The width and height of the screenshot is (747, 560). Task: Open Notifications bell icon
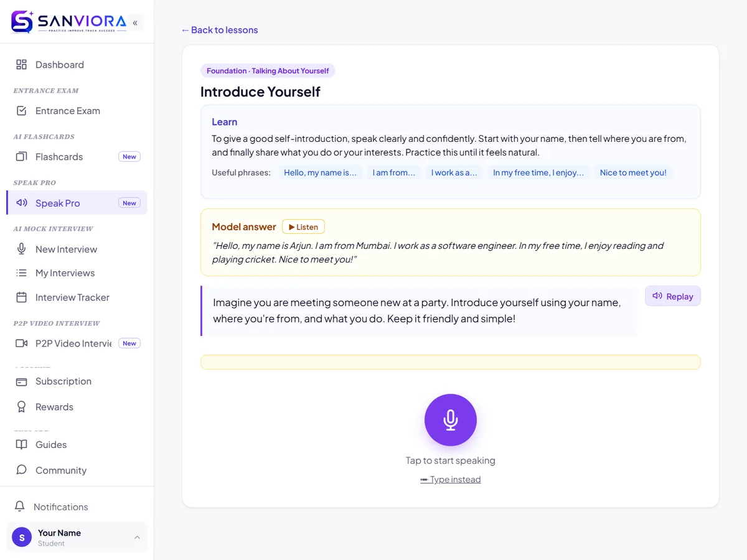(x=21, y=506)
